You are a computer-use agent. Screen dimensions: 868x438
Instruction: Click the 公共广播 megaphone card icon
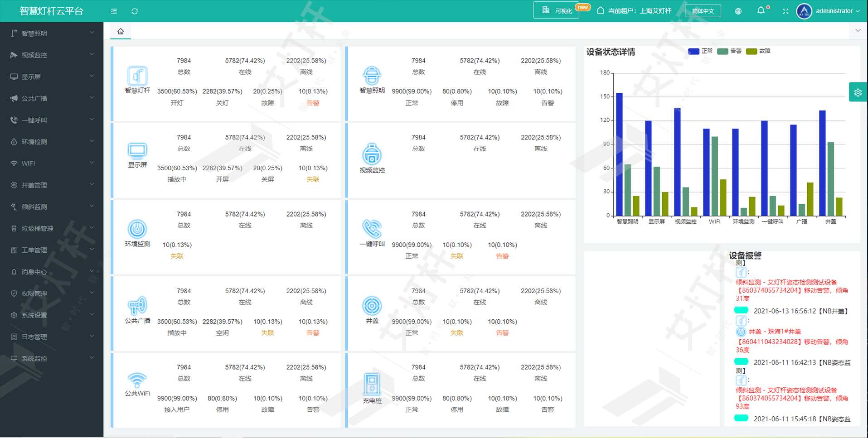137,306
